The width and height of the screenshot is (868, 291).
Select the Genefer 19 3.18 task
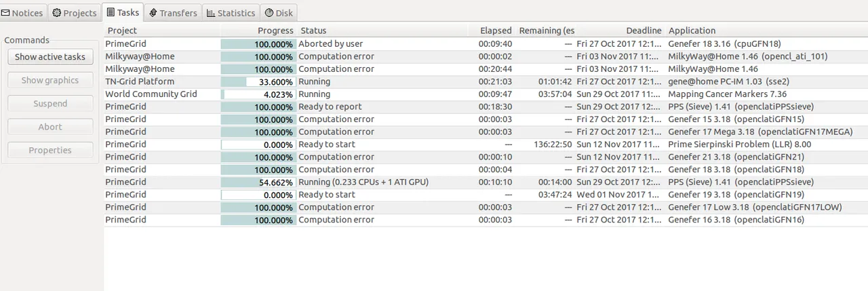pyautogui.click(x=486, y=195)
